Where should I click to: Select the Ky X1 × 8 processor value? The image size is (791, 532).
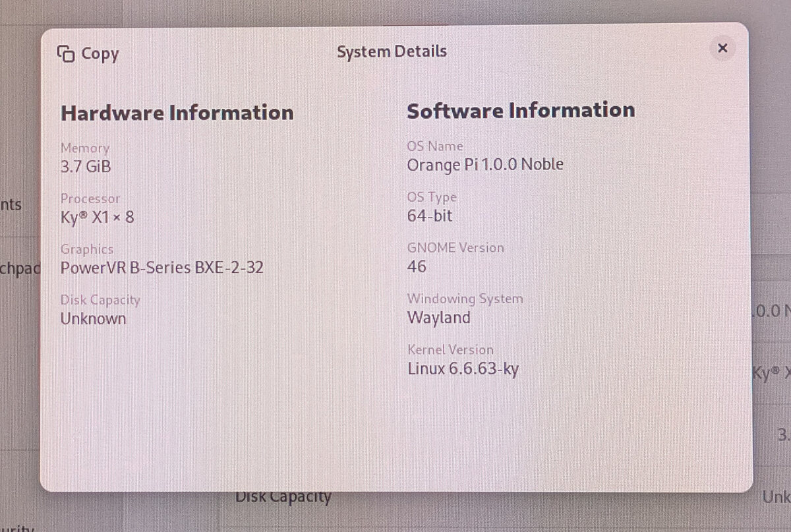[x=97, y=217]
